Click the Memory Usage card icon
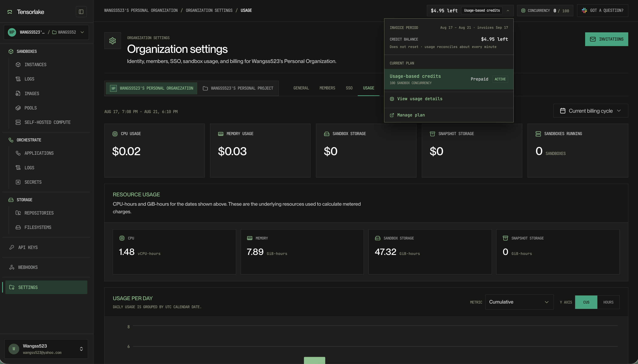This screenshot has width=638, height=364. pos(221,134)
